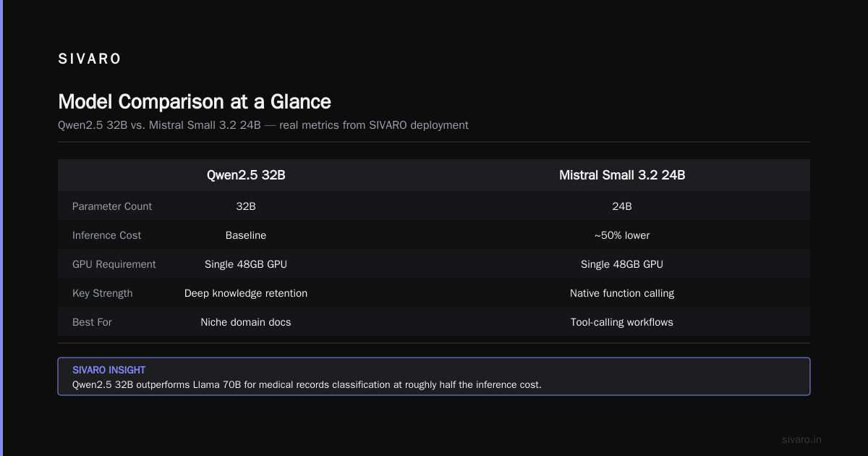Click the '32B' parameter count cell

pyautogui.click(x=246, y=206)
